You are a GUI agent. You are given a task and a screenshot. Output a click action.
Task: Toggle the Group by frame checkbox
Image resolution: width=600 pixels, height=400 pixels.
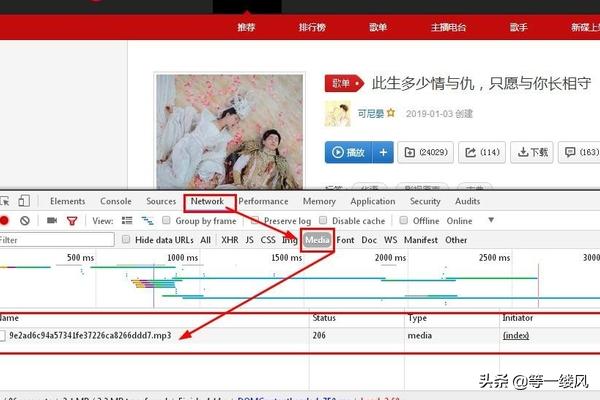(x=167, y=221)
